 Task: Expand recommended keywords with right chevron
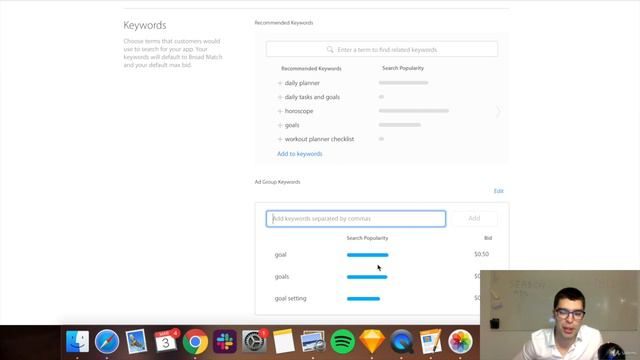pyautogui.click(x=498, y=111)
